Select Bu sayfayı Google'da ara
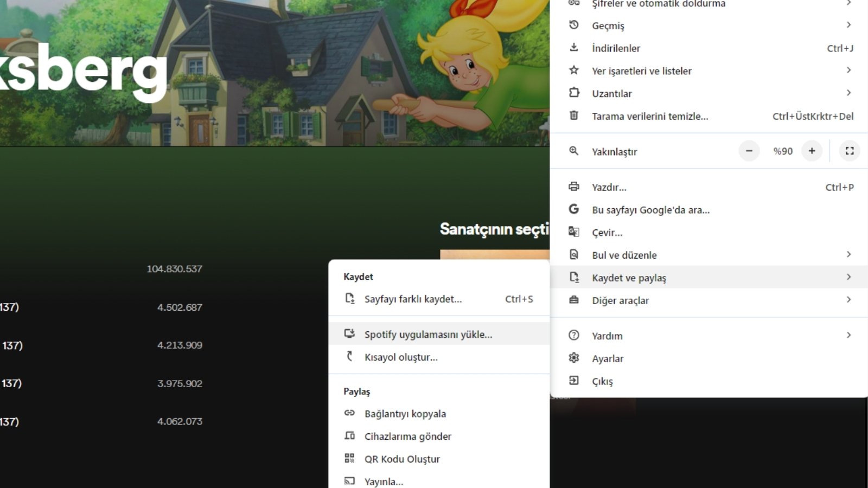This screenshot has width=868, height=488. pyautogui.click(x=709, y=209)
